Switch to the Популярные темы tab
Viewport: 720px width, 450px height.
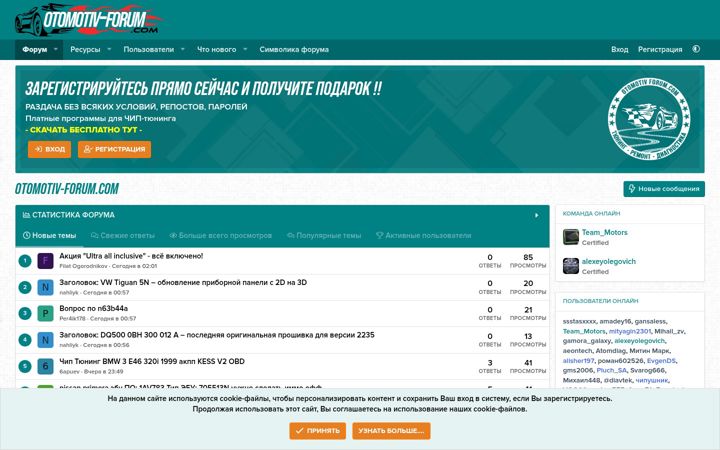(x=324, y=236)
